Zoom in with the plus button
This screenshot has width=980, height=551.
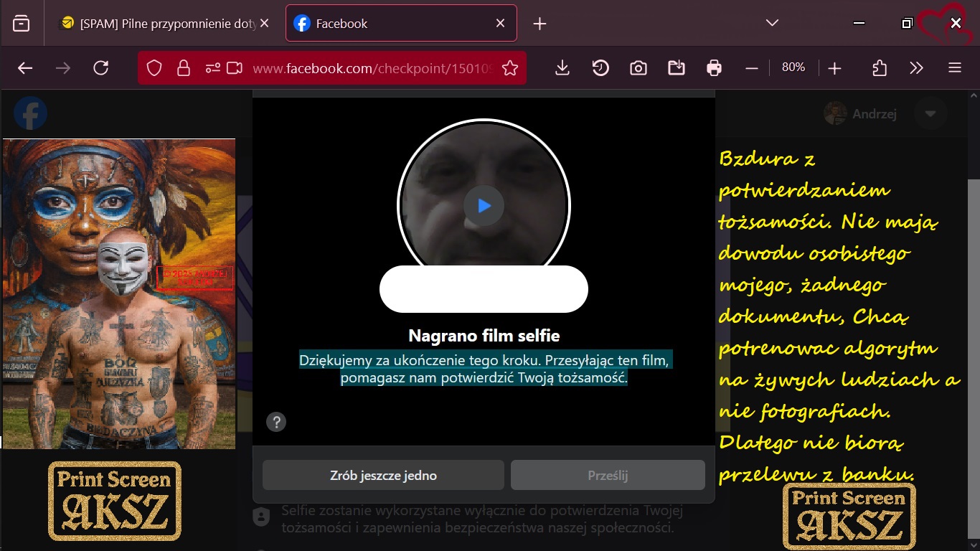coord(834,68)
